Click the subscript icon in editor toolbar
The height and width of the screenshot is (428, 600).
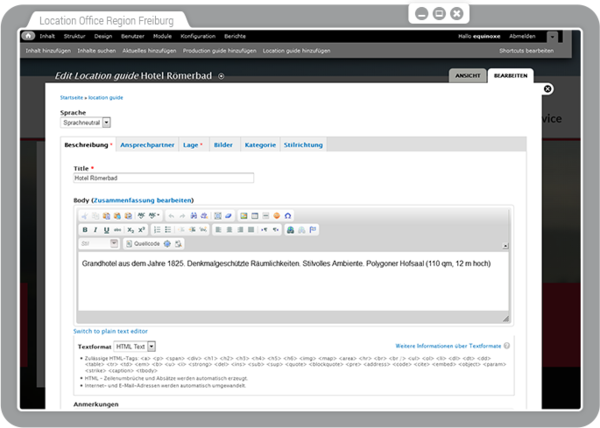click(131, 229)
